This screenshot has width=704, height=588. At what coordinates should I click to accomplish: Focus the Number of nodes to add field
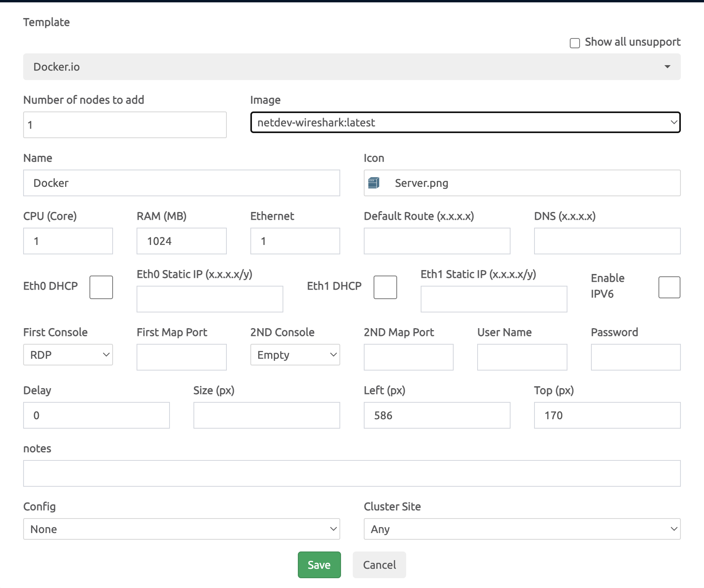click(x=125, y=125)
